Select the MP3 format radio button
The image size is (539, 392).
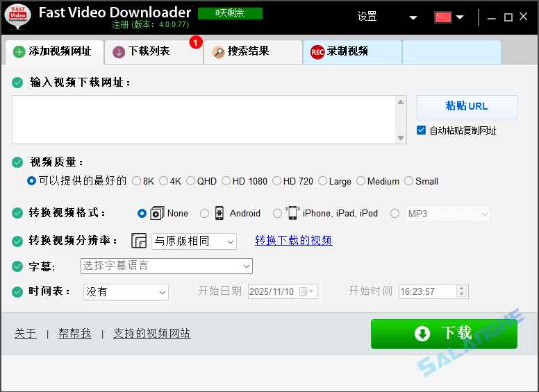pyautogui.click(x=395, y=214)
